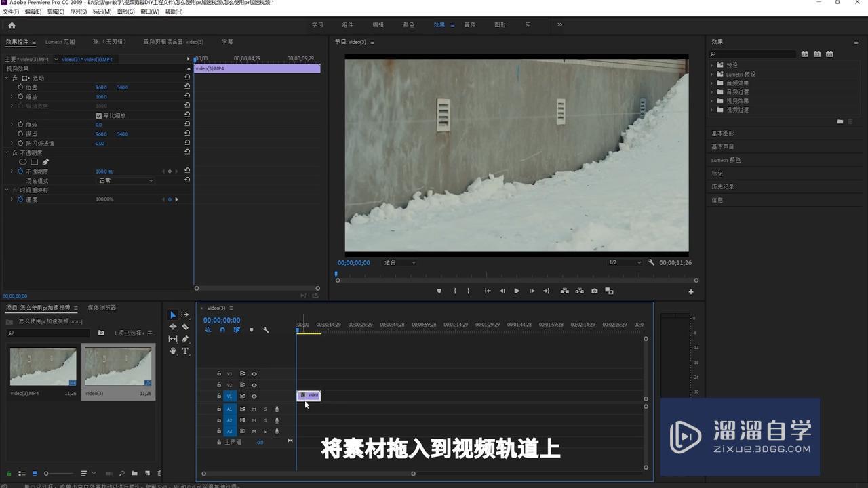
Task: Reset the Position (位置) parameter
Action: point(187,87)
